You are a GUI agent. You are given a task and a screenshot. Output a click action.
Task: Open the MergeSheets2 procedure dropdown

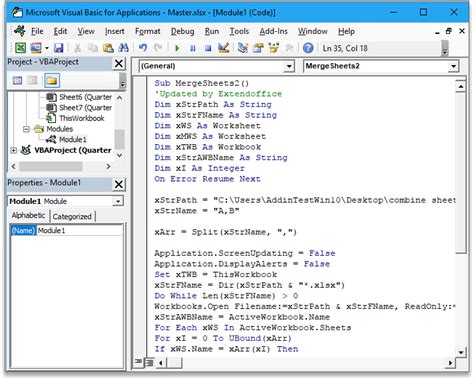click(453, 66)
